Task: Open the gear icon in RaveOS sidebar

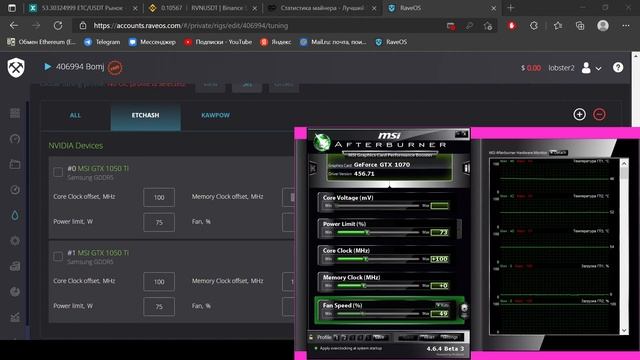Action: [15, 241]
